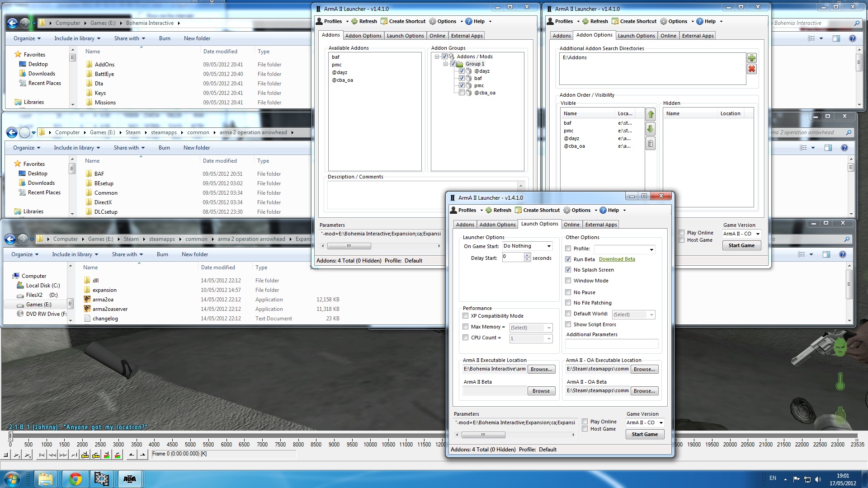Open Launch Options tab in right launcher window

click(x=636, y=36)
